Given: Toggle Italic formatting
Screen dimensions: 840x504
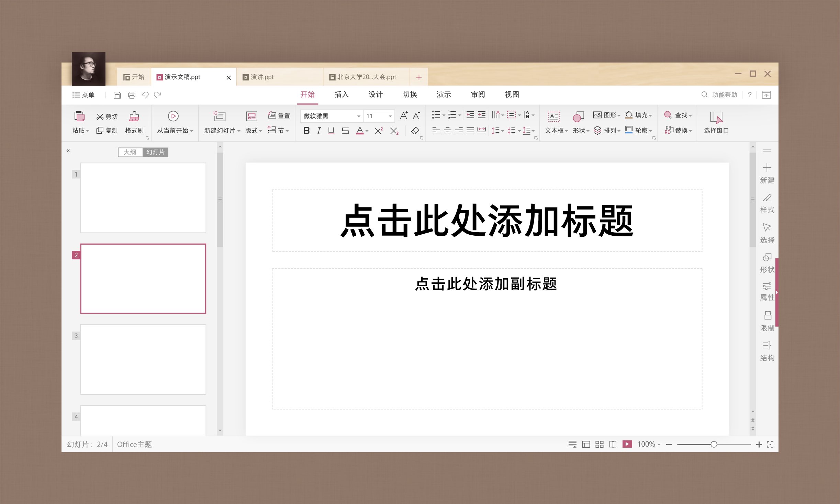Looking at the screenshot, I should [x=318, y=131].
